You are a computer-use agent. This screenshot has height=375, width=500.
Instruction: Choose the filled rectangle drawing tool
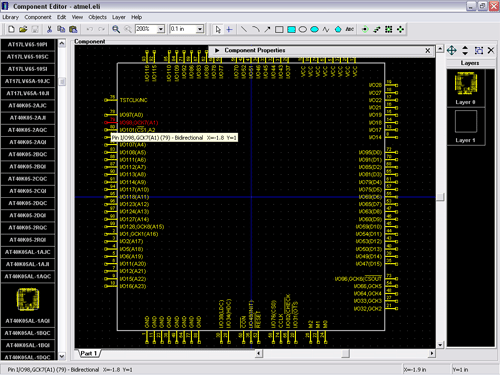291,30
